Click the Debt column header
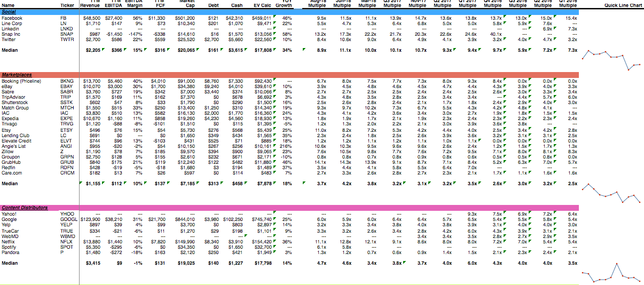 [x=213, y=5]
